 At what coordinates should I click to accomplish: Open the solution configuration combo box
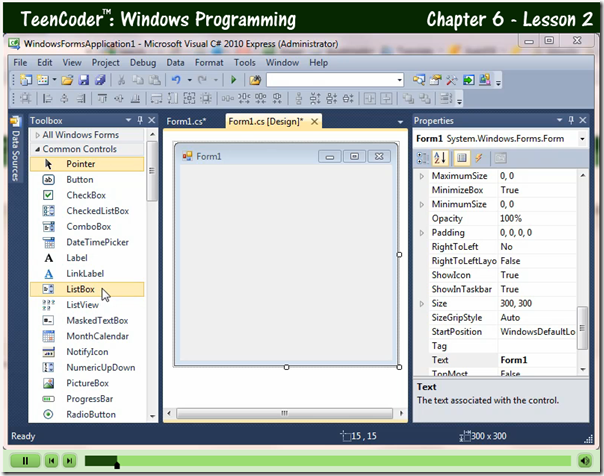pos(335,80)
